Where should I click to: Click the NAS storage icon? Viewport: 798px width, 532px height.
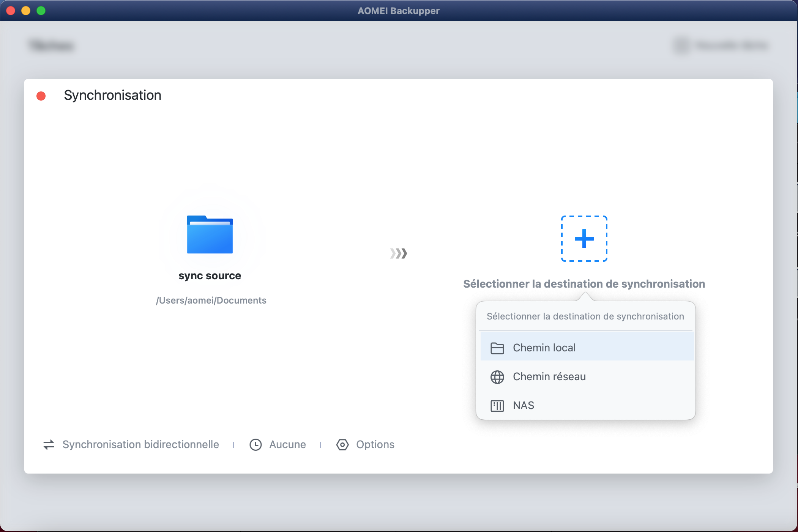pyautogui.click(x=497, y=406)
